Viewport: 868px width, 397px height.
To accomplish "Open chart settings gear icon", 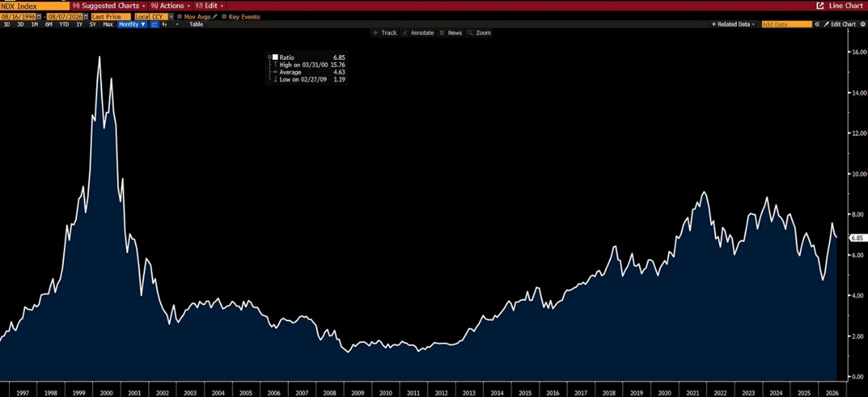I will (862, 24).
